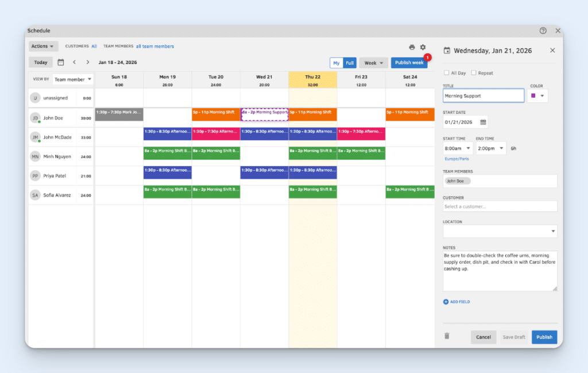Open the Week view dropdown

pos(374,63)
